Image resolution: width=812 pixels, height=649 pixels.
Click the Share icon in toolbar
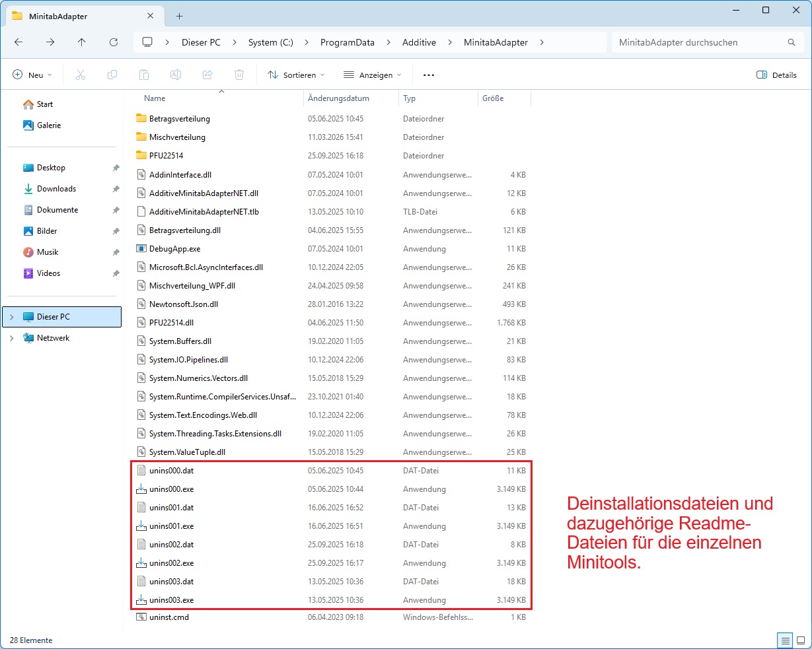[x=207, y=75]
